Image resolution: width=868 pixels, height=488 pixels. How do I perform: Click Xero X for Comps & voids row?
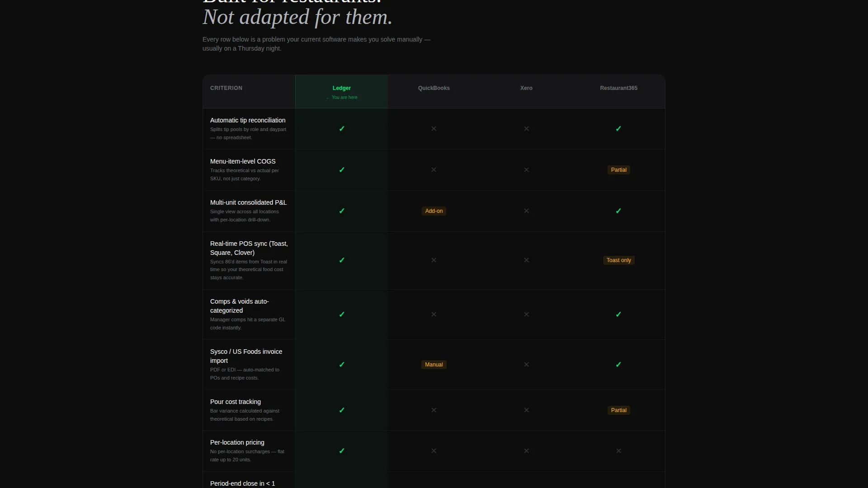[526, 314]
